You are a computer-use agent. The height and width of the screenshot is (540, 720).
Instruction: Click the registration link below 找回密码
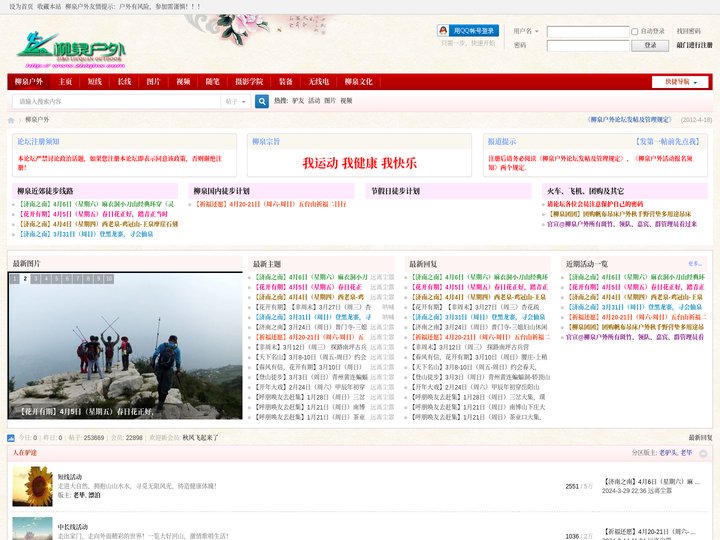coord(694,45)
